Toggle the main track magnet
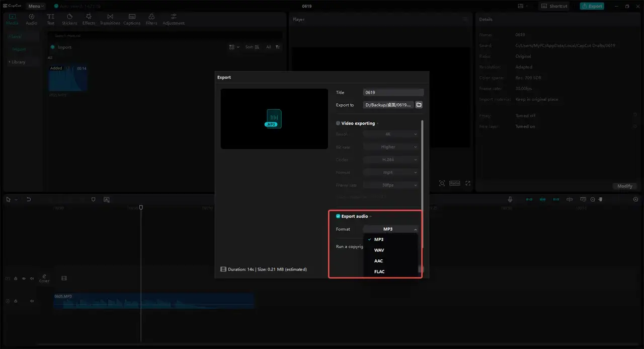The image size is (644, 349). pos(529,199)
